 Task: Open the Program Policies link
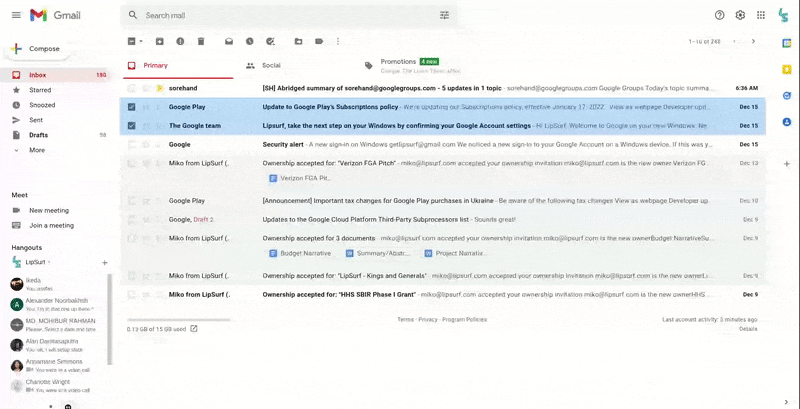(x=464, y=320)
